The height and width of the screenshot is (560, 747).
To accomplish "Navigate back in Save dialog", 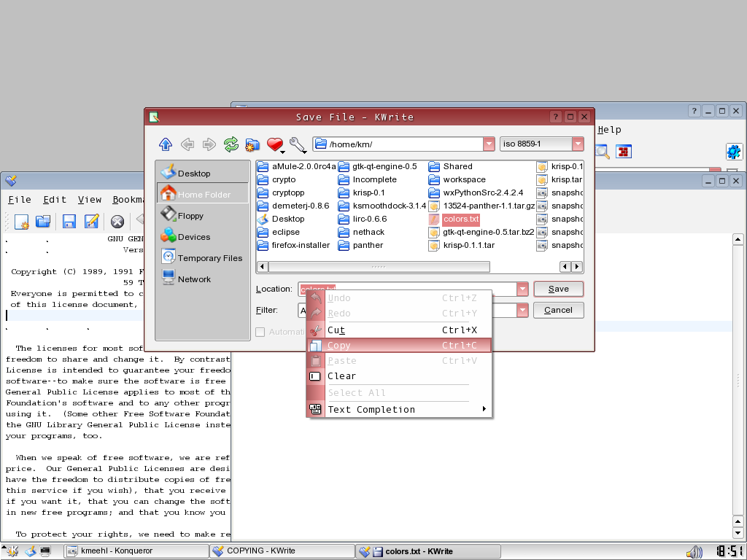I will pyautogui.click(x=187, y=144).
